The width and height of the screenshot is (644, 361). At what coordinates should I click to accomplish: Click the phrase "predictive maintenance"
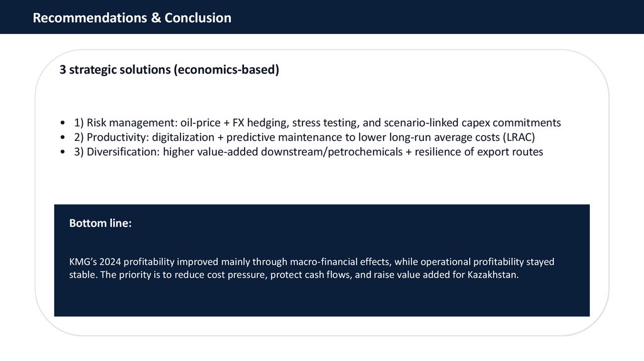coord(282,137)
